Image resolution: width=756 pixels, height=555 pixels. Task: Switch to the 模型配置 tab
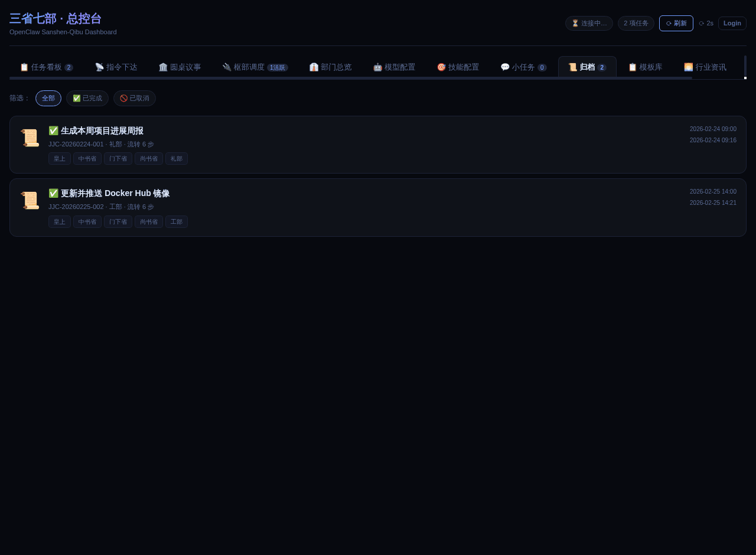(394, 67)
